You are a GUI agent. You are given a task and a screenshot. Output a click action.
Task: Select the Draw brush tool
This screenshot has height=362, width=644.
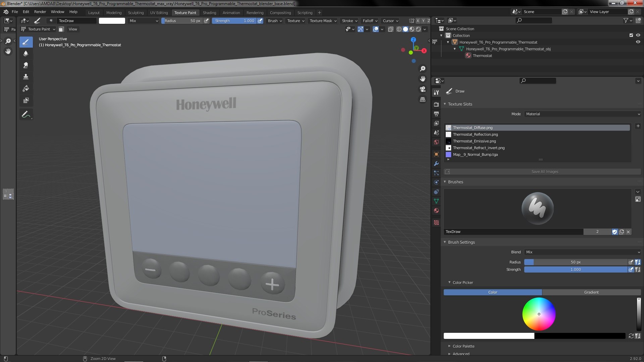tap(26, 42)
